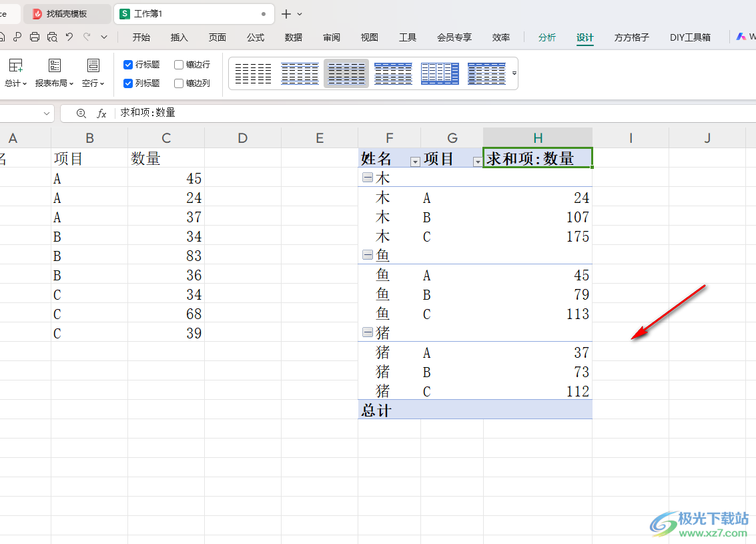Open the 报表布局 report layout icon
Viewport: 756px width, 544px height.
[x=55, y=65]
